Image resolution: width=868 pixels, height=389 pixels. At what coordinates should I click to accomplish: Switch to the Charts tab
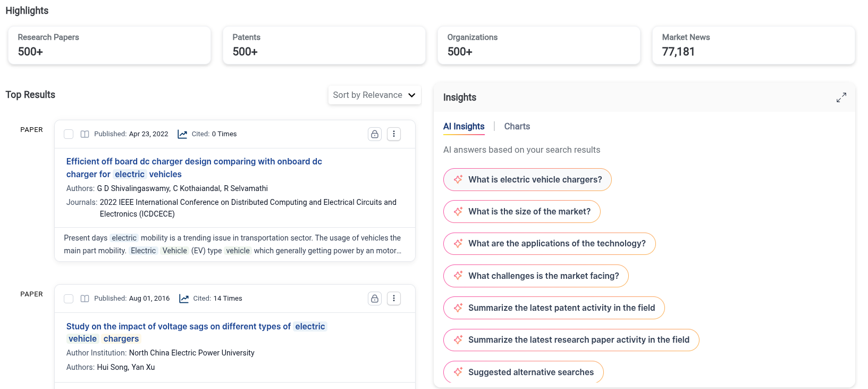tap(517, 127)
